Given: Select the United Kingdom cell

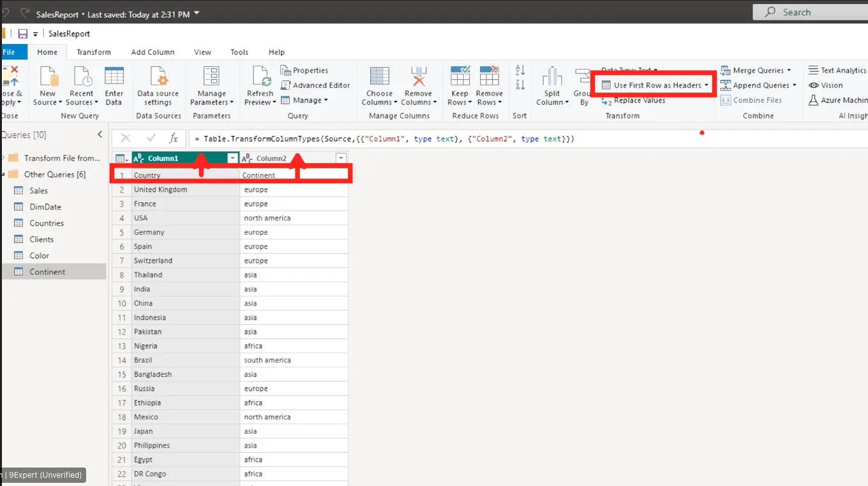Looking at the screenshot, I should coord(185,189).
